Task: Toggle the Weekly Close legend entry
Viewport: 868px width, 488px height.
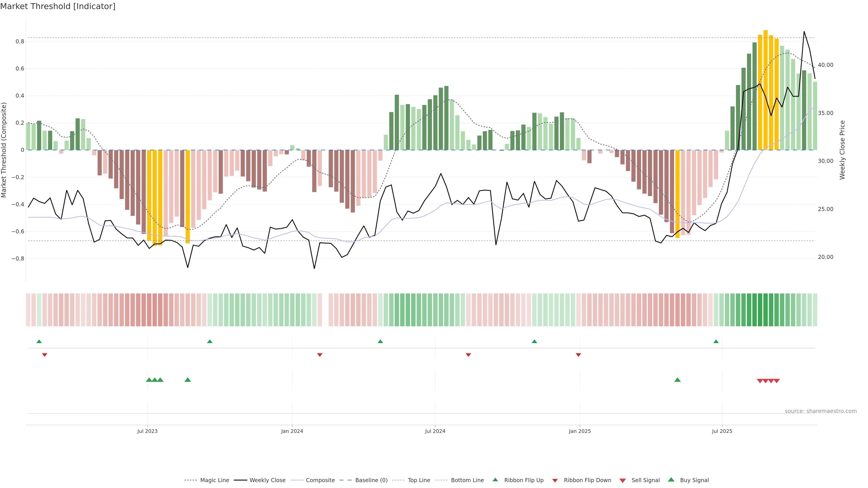Action: (x=267, y=480)
